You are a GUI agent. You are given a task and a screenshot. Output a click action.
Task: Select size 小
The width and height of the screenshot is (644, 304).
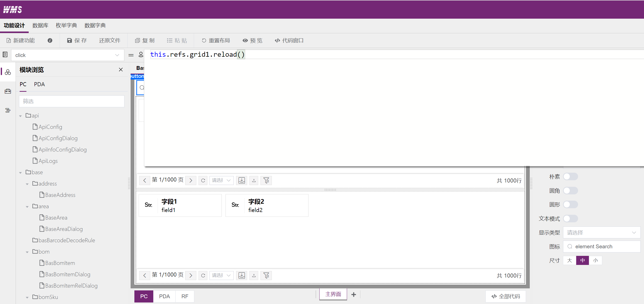click(595, 260)
